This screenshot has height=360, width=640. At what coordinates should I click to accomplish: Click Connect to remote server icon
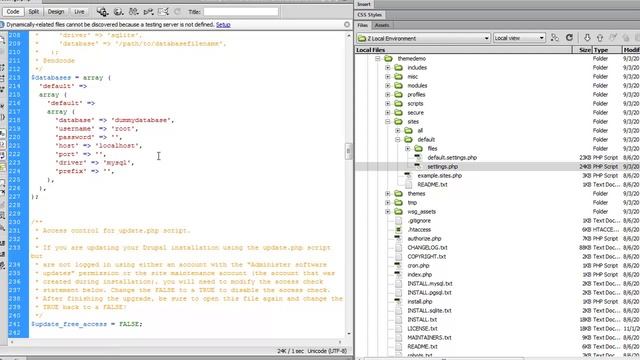tap(554, 38)
